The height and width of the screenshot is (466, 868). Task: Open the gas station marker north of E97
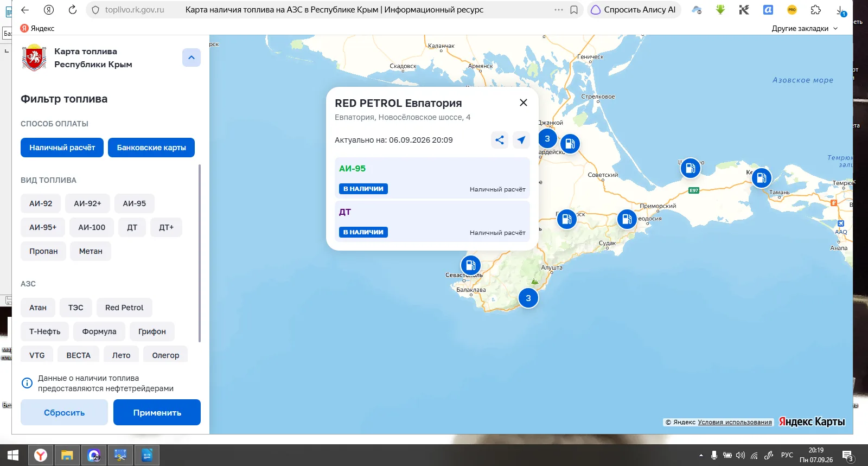[x=690, y=168]
